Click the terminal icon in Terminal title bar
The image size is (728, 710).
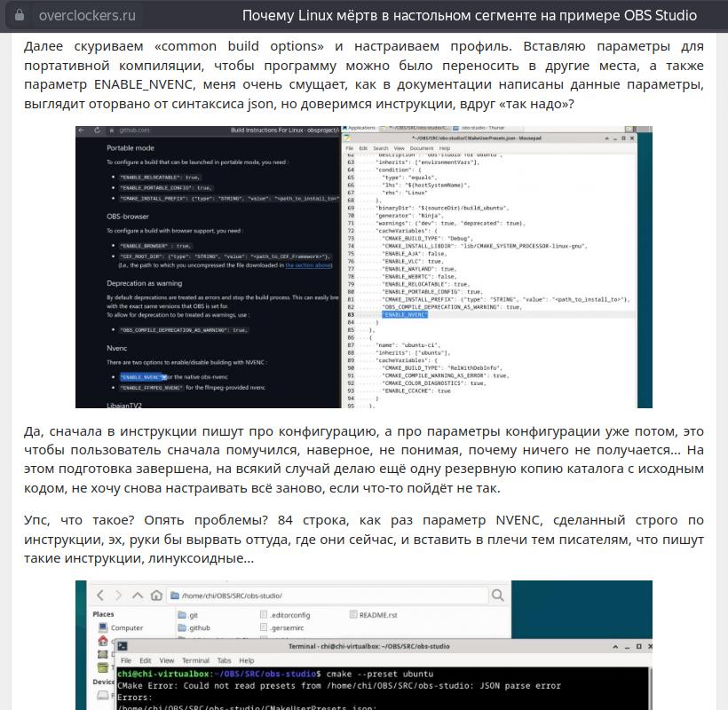point(123,646)
